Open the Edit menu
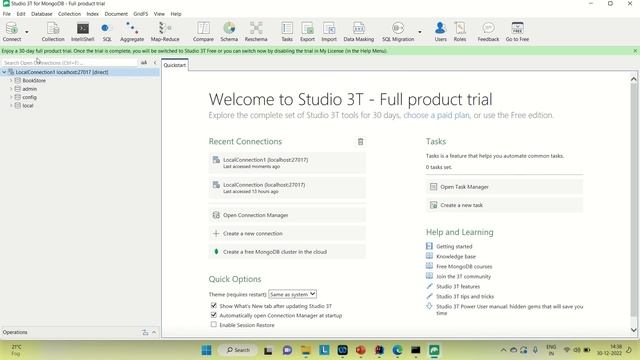The height and width of the screenshot is (360, 640). point(21,14)
